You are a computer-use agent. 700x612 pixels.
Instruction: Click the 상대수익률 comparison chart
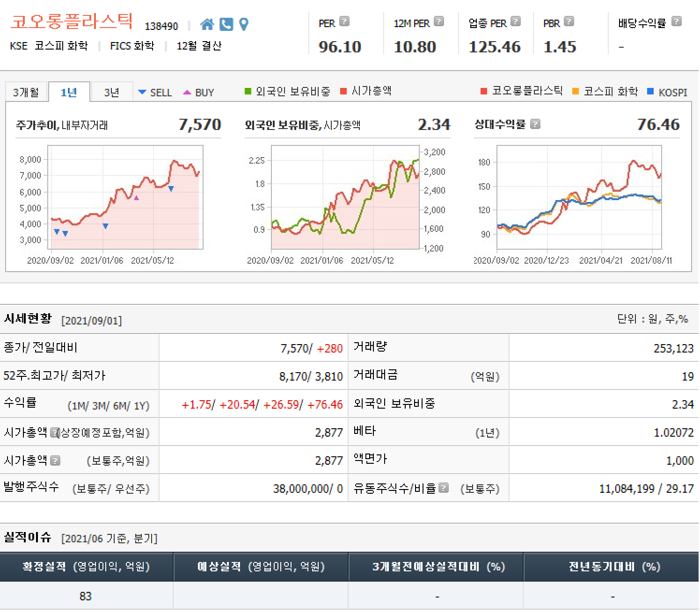point(579,197)
